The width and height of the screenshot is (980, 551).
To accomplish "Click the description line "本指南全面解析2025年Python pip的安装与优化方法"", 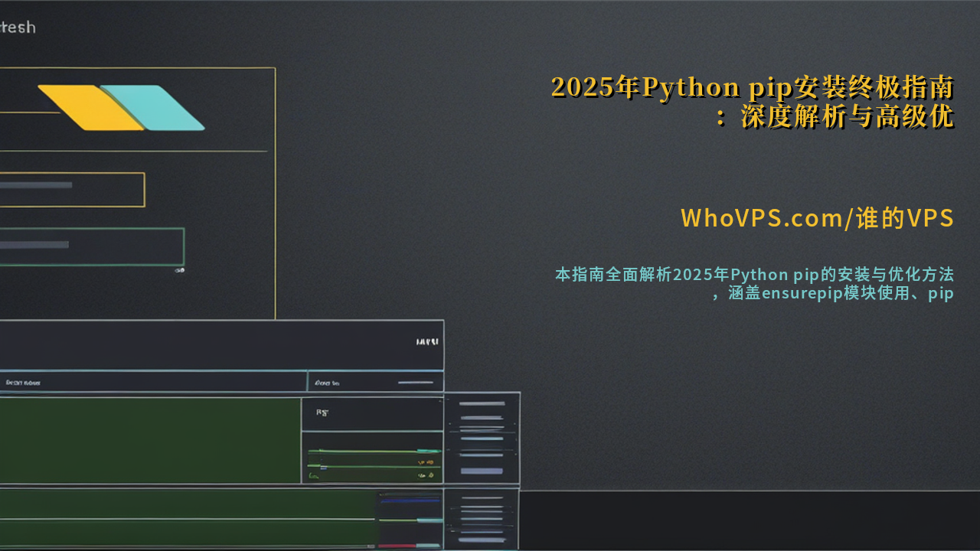I will point(754,275).
